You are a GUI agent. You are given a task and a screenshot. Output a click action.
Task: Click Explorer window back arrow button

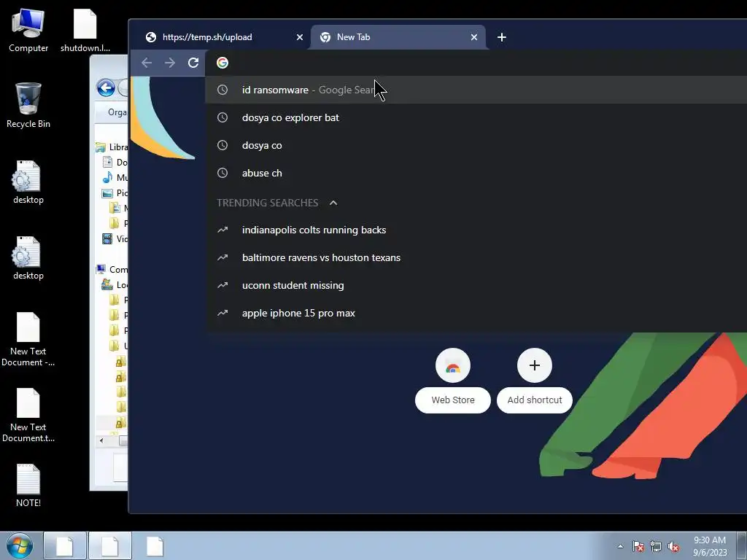106,87
